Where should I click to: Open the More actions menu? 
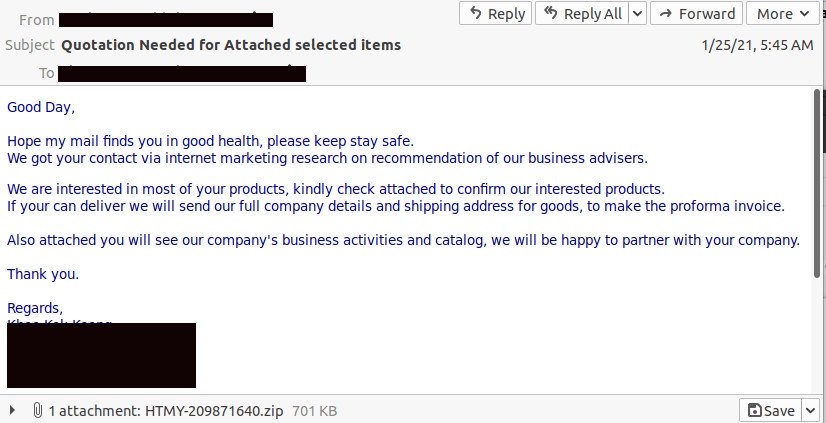pyautogui.click(x=783, y=14)
